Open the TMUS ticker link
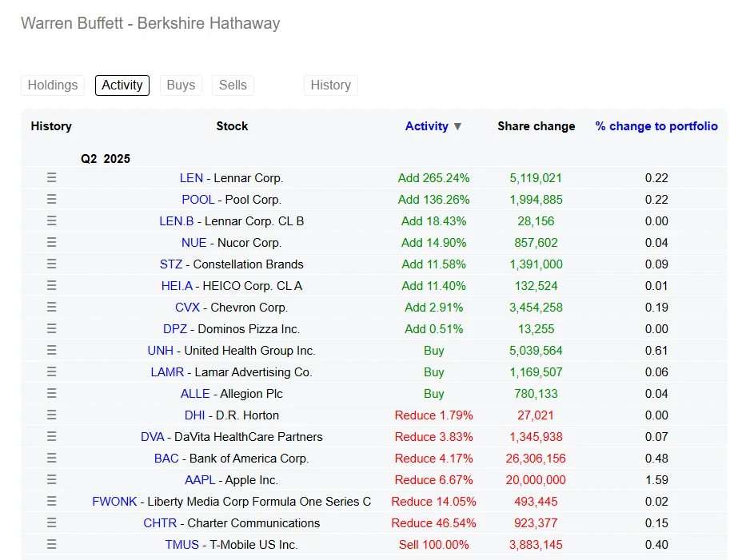 (182, 545)
